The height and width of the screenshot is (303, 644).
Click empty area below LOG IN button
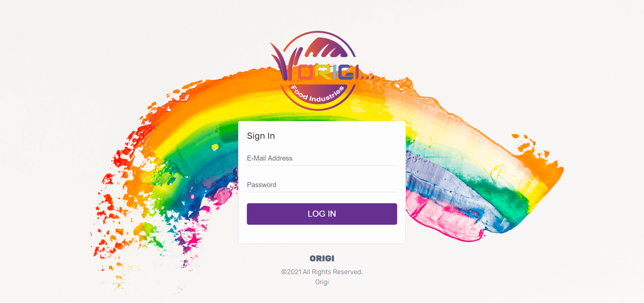(x=322, y=234)
